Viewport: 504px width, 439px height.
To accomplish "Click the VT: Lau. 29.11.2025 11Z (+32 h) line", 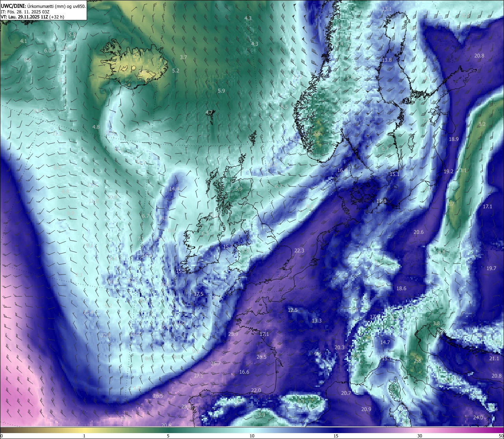I will pyautogui.click(x=32, y=17).
